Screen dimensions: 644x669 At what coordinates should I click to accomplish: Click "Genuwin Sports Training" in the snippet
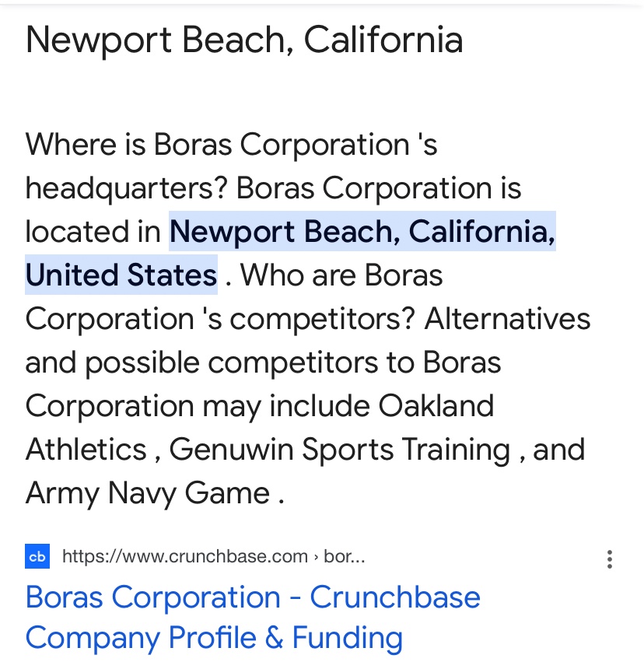pyautogui.click(x=338, y=450)
